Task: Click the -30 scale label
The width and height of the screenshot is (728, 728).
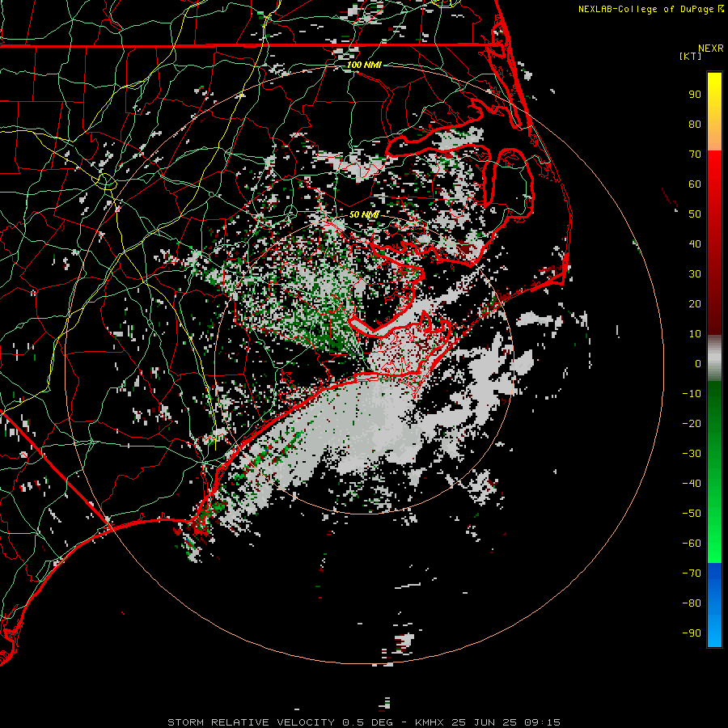Action: [692, 454]
